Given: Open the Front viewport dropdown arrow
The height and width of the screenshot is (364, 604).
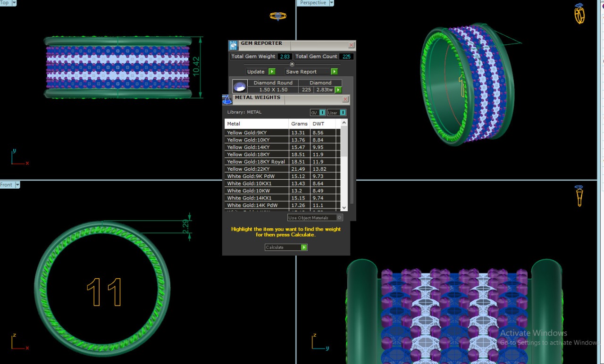Looking at the screenshot, I should 17,185.
